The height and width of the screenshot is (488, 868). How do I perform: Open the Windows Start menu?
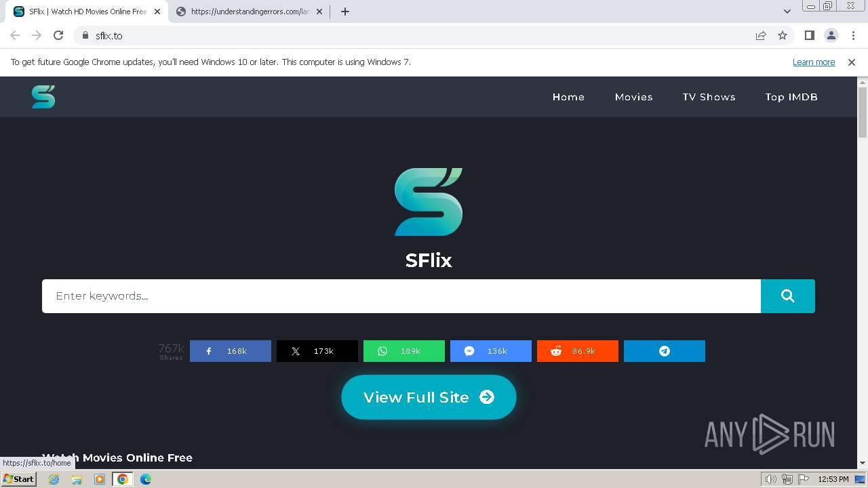pyautogui.click(x=18, y=479)
